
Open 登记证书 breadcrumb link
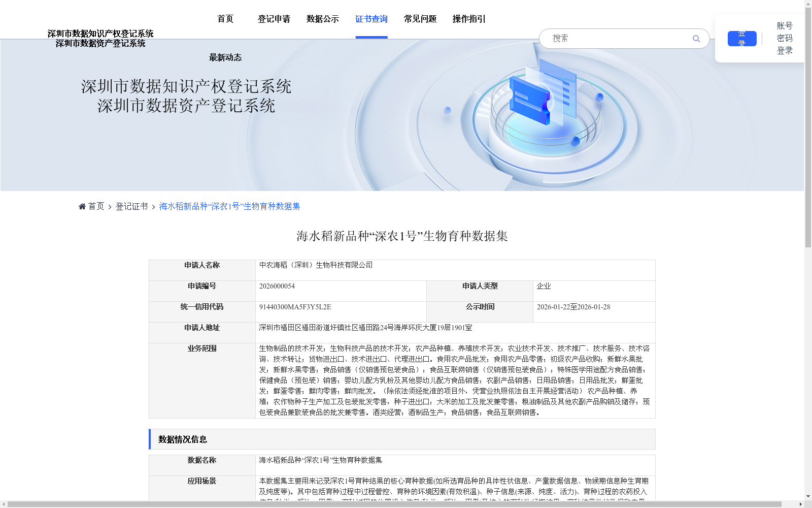pyautogui.click(x=132, y=206)
